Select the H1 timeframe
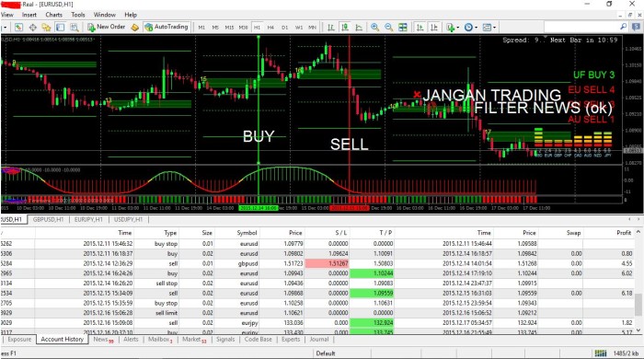This screenshot has width=644, height=359. (x=257, y=28)
